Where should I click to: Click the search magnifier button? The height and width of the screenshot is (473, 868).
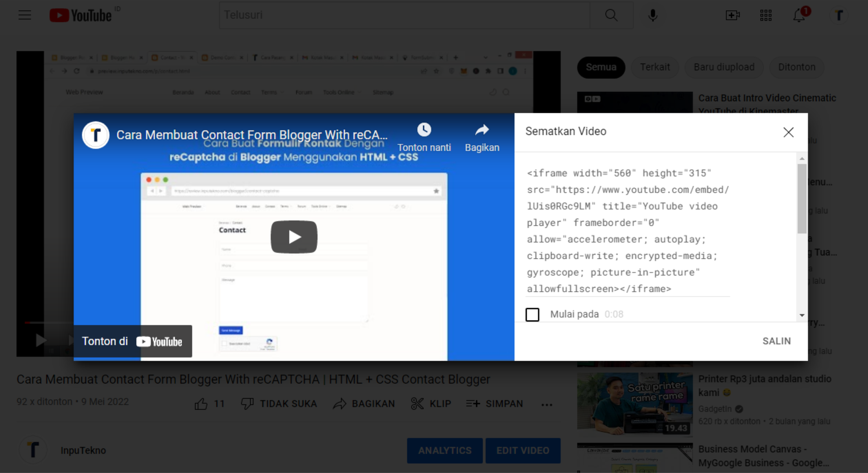pyautogui.click(x=611, y=15)
